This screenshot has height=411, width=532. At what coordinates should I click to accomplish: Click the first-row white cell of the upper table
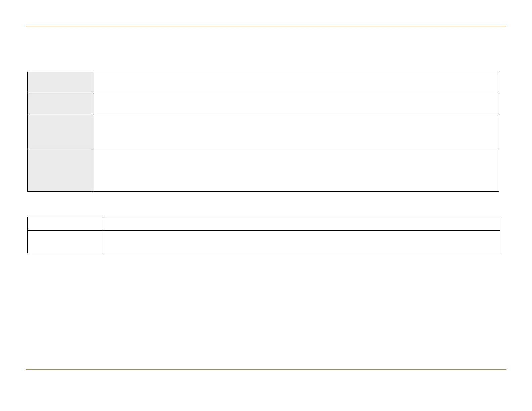[296, 82]
